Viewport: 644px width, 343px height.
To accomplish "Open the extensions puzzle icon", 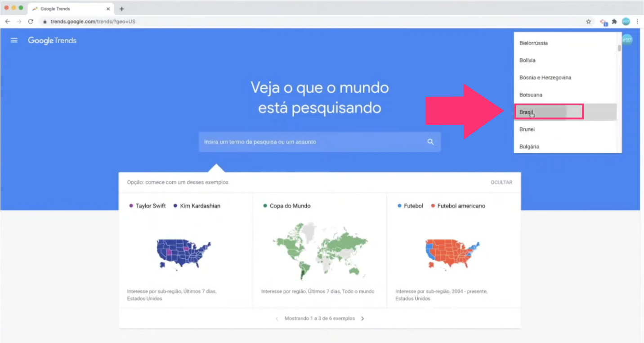I will (x=614, y=21).
